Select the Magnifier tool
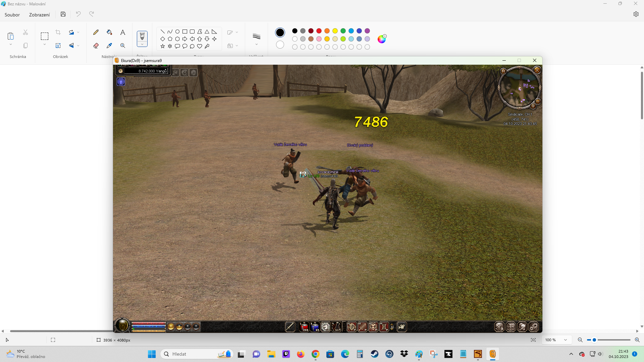This screenshot has height=362, width=644. [123, 46]
